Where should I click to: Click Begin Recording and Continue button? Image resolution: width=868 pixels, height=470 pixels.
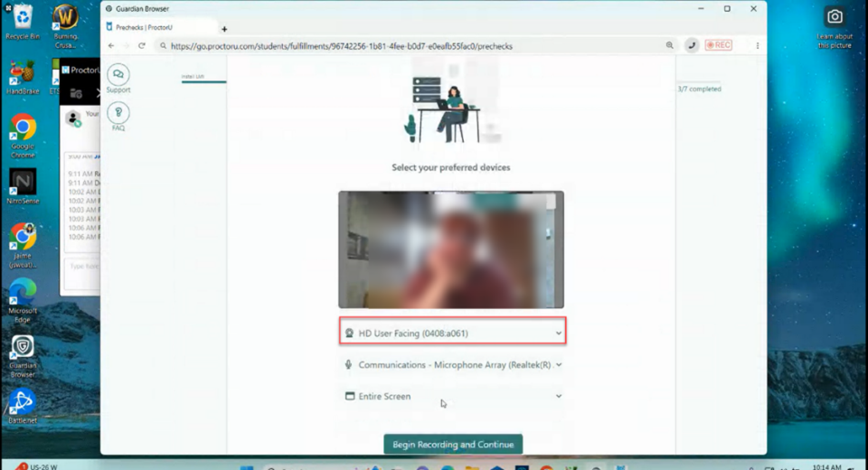tap(453, 445)
